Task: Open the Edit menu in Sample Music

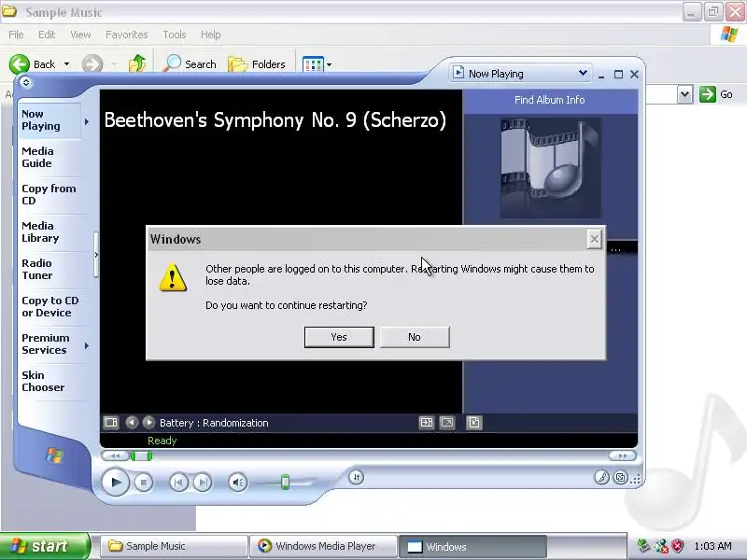Action: [x=47, y=35]
